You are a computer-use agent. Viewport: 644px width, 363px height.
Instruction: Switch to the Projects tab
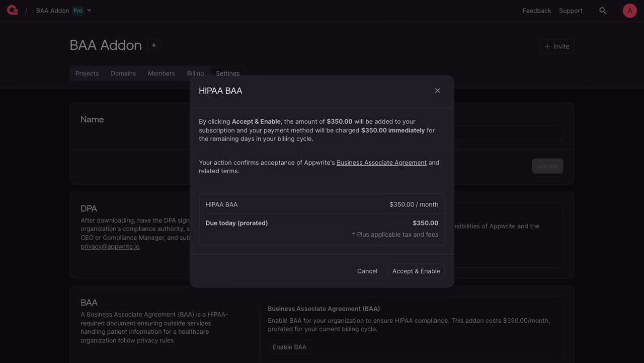tap(87, 74)
